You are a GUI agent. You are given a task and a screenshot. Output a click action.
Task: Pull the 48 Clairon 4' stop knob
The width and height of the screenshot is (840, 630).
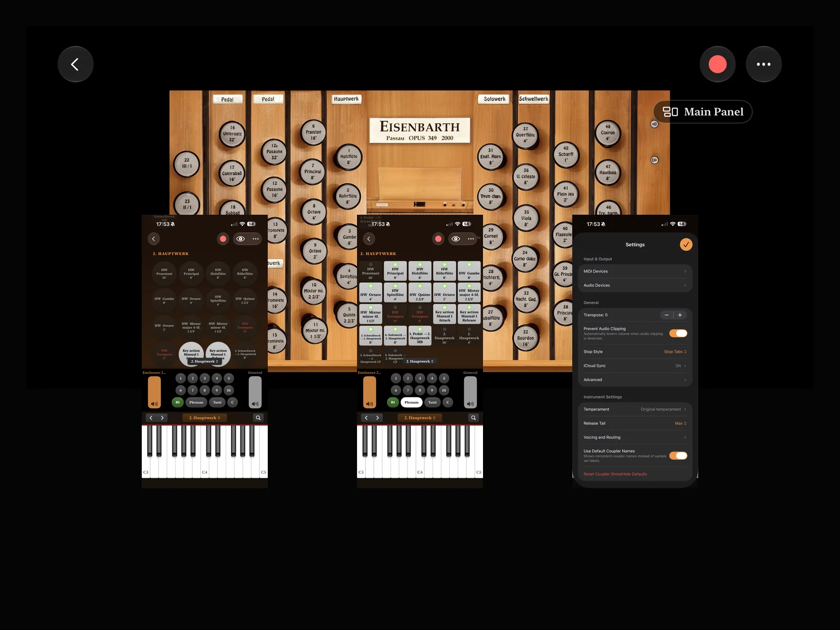tap(607, 133)
